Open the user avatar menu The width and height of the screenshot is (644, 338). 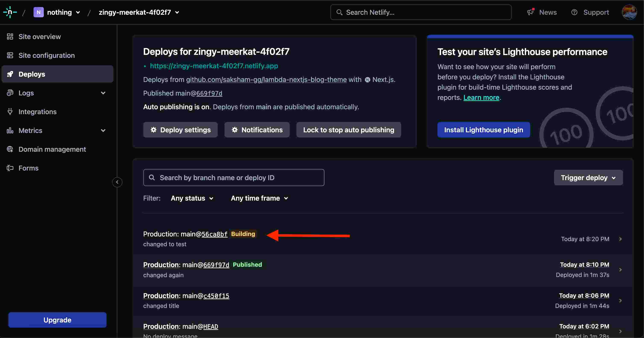pos(629,12)
